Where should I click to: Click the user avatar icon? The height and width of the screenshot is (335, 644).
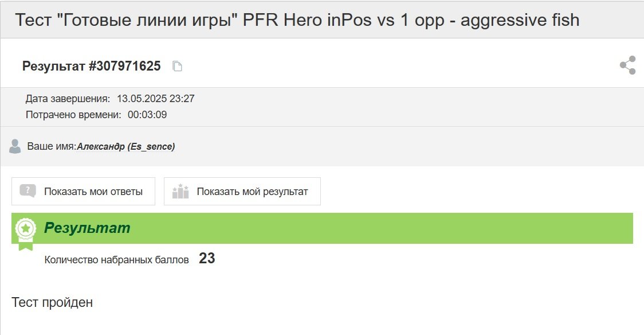[15, 146]
